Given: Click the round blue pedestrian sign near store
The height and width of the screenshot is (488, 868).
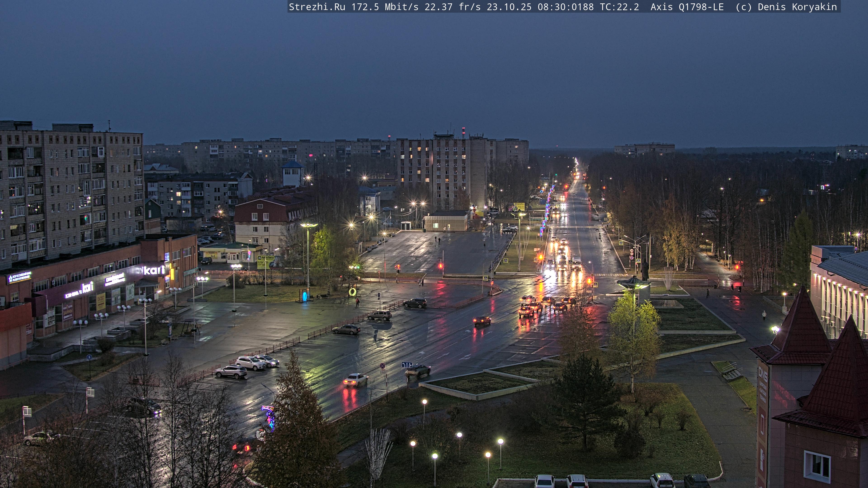Looking at the screenshot, I should [89, 357].
